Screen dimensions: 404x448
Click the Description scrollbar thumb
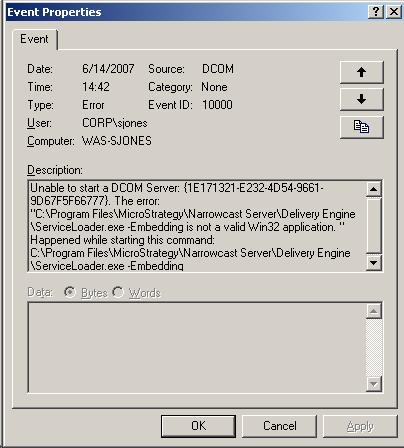(x=374, y=225)
